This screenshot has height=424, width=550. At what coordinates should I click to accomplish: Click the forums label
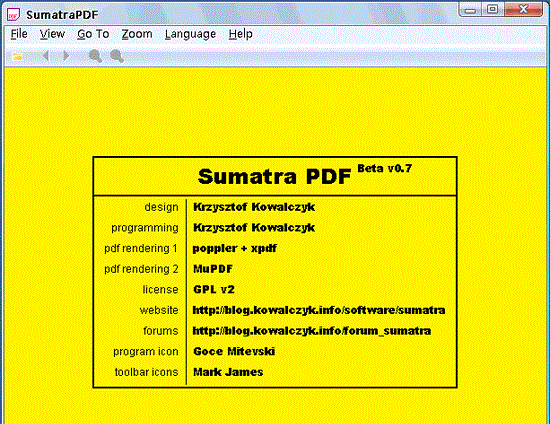pos(161,331)
